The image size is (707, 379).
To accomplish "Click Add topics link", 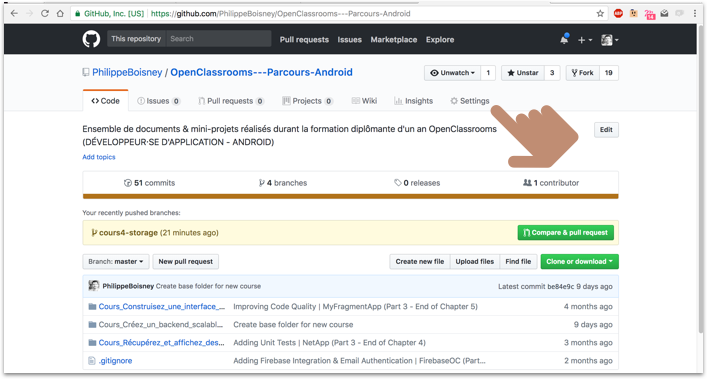I will click(99, 157).
